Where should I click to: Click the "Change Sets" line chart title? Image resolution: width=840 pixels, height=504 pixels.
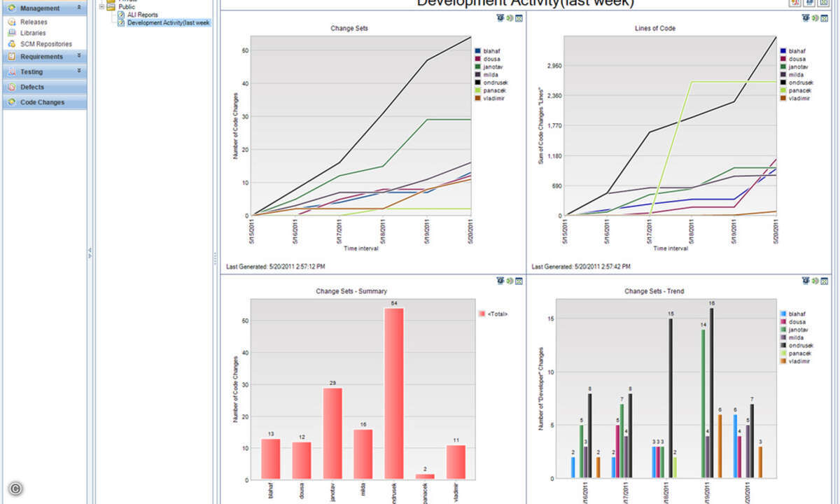(349, 29)
